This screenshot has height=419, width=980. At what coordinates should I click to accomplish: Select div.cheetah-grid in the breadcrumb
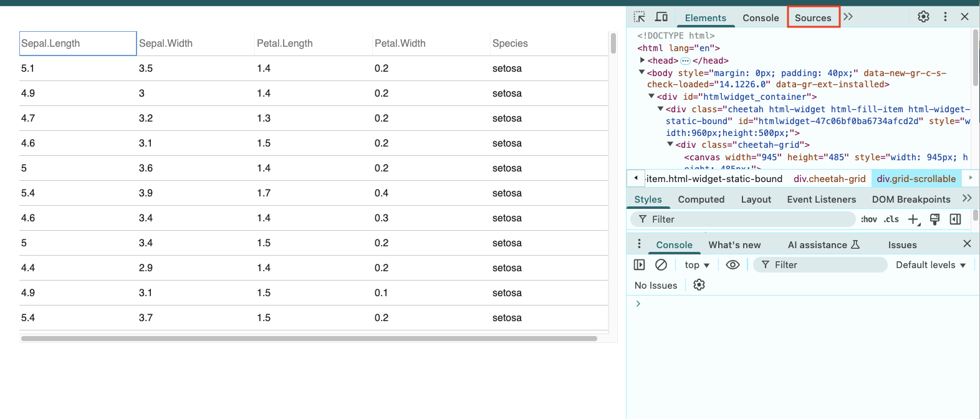(829, 179)
